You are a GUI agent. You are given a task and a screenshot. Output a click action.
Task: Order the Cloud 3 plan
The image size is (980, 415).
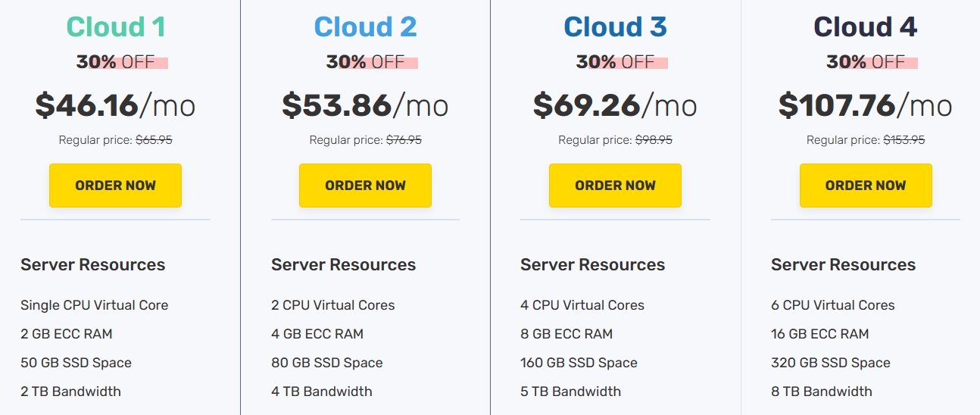(x=615, y=186)
